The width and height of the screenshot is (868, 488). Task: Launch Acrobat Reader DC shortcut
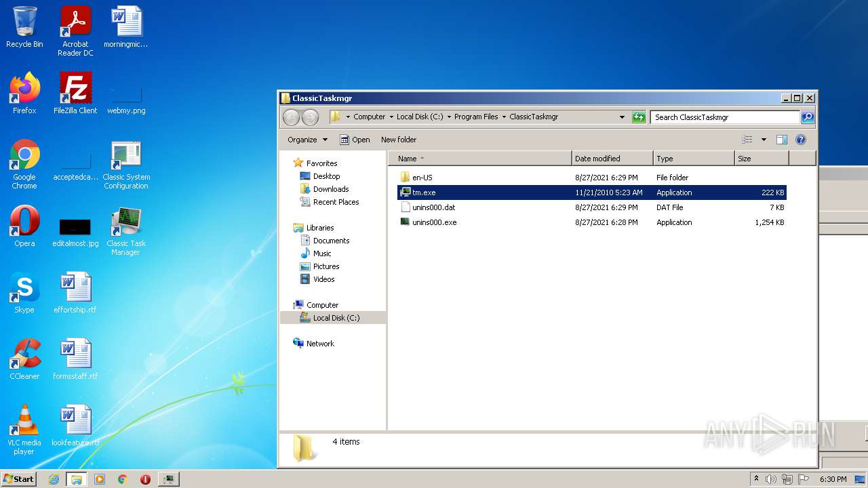tap(75, 31)
